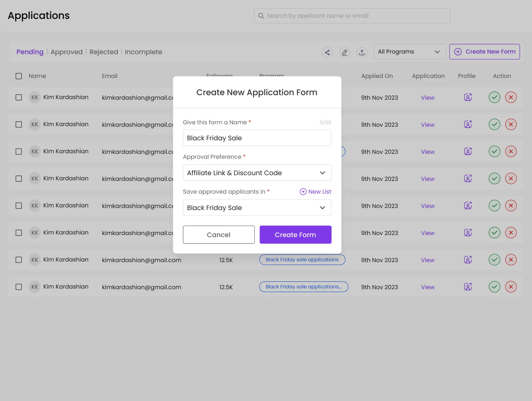Approve the last row applicant
532x401 pixels.
pos(494,287)
